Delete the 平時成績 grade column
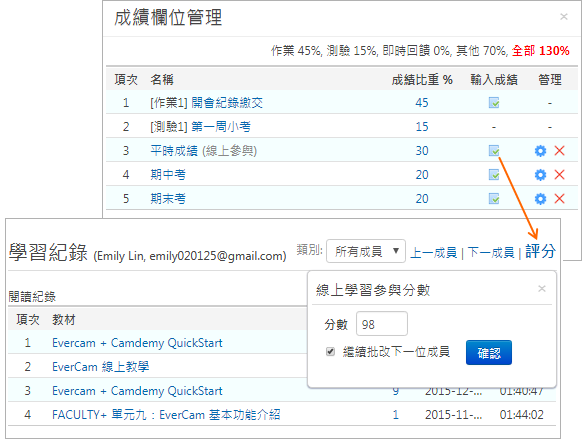The image size is (585, 441). (559, 151)
